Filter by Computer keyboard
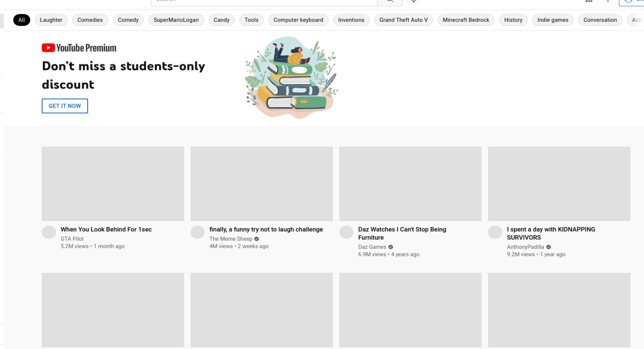Screen dimensions: 644x349 pos(298,20)
